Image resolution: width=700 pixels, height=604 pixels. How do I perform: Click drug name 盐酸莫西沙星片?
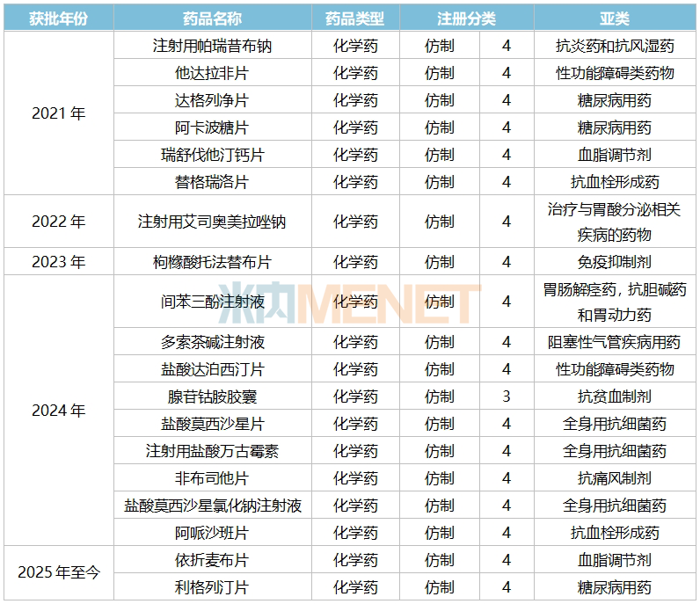point(213,424)
